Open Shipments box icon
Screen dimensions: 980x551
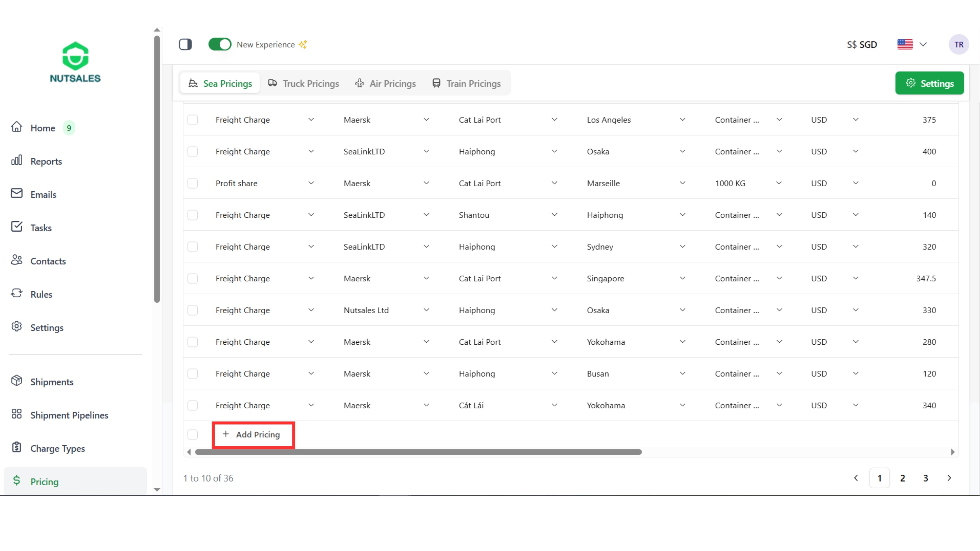tap(17, 381)
